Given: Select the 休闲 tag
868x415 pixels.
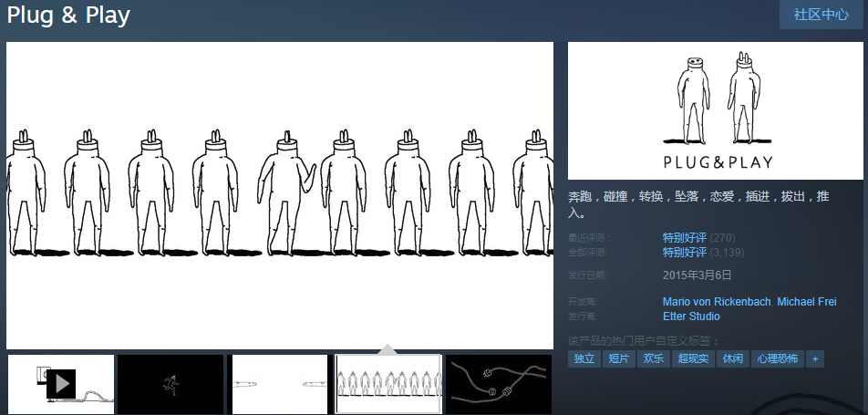Looking at the screenshot, I should pos(732,359).
